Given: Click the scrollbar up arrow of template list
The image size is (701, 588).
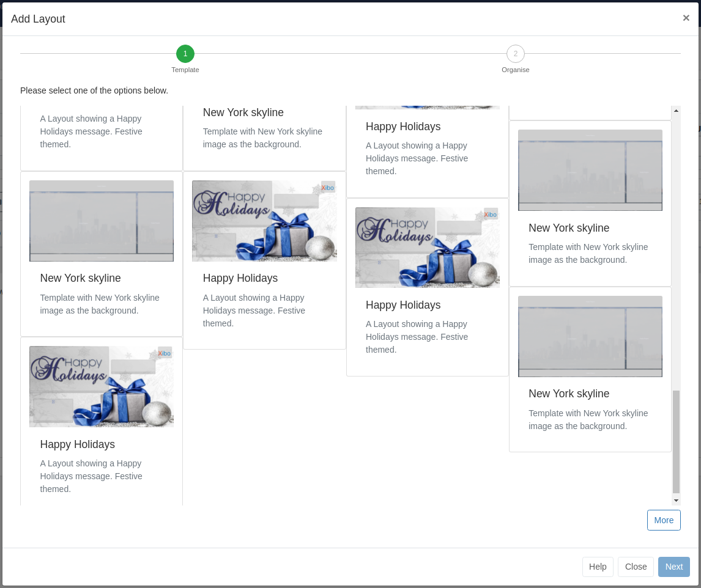Looking at the screenshot, I should point(675,110).
